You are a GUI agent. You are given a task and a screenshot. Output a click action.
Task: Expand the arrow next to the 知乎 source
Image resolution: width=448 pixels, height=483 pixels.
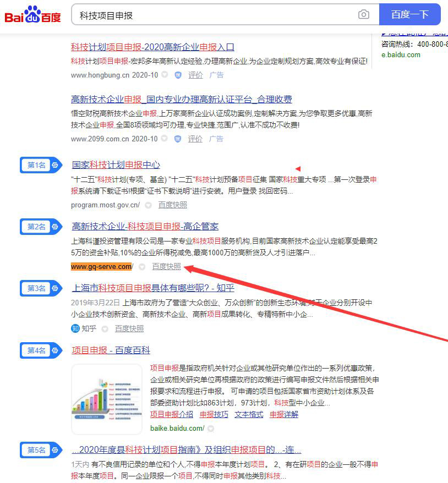coord(105,329)
